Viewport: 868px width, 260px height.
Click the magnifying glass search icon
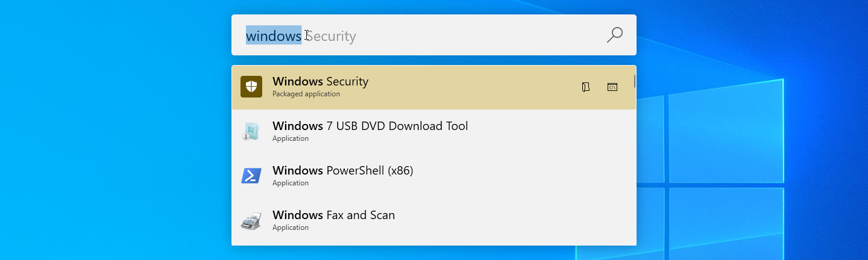tap(614, 35)
